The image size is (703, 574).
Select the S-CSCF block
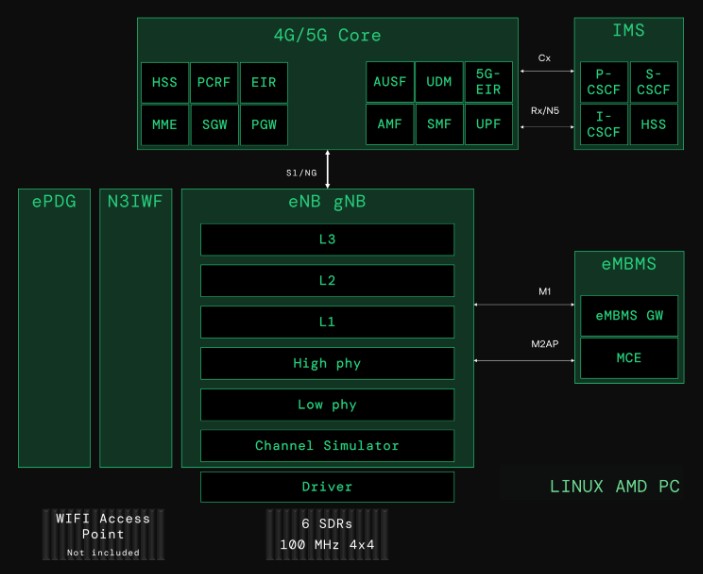coord(654,82)
